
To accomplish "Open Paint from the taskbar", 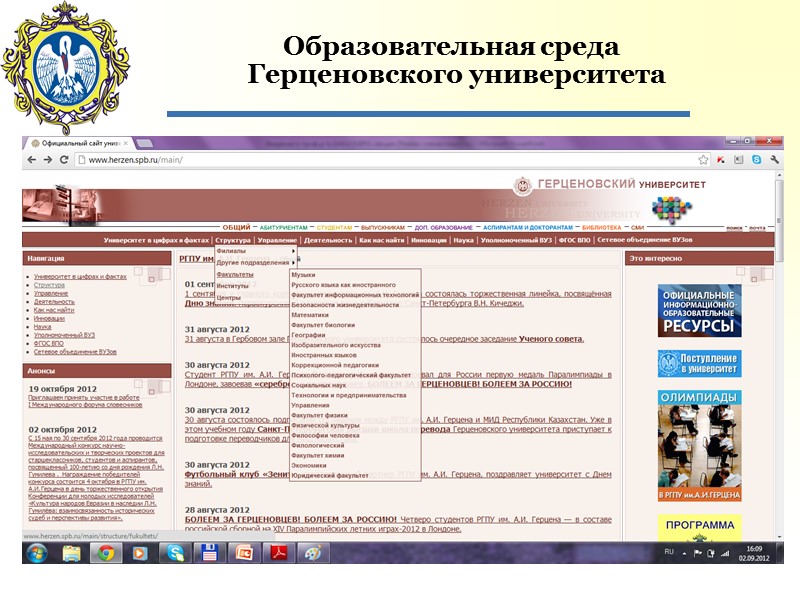I will pos(313,553).
